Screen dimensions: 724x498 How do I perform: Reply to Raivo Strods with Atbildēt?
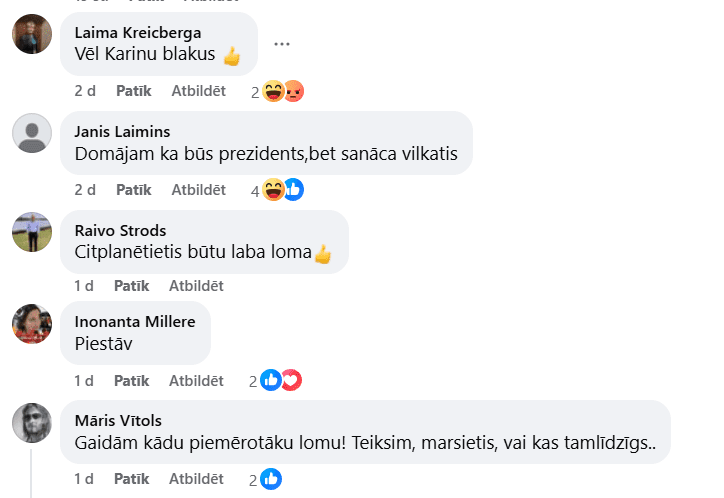(196, 286)
